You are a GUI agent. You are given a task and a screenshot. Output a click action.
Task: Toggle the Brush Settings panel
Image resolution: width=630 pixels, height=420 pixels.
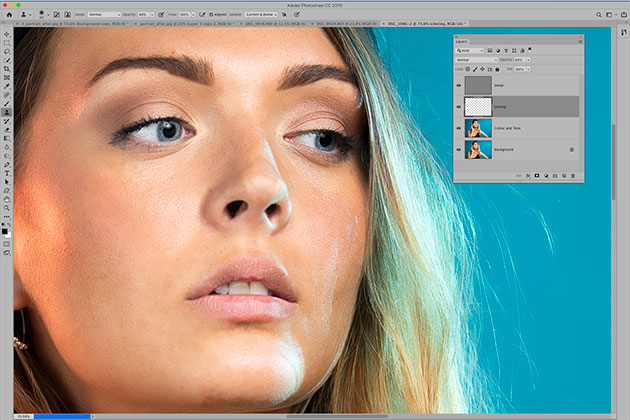[57, 14]
